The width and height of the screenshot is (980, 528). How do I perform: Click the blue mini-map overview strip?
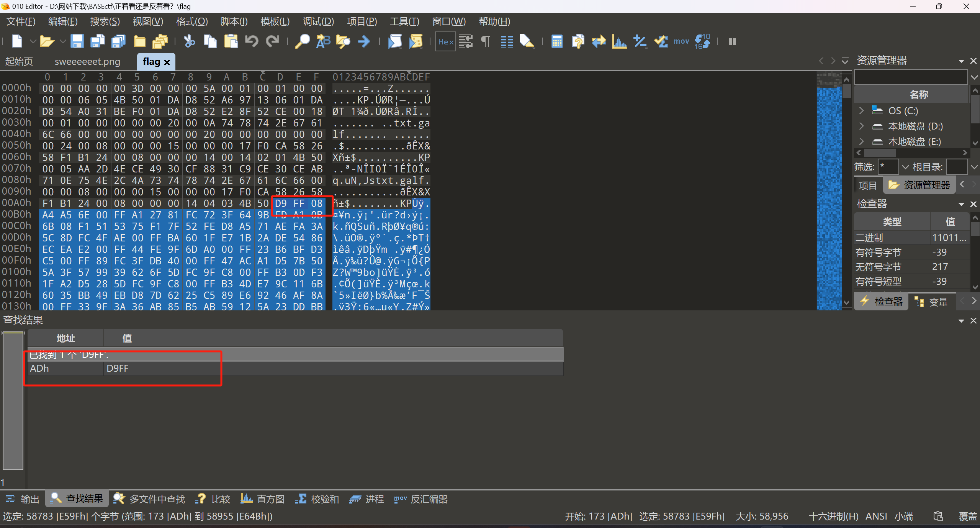coord(828,192)
